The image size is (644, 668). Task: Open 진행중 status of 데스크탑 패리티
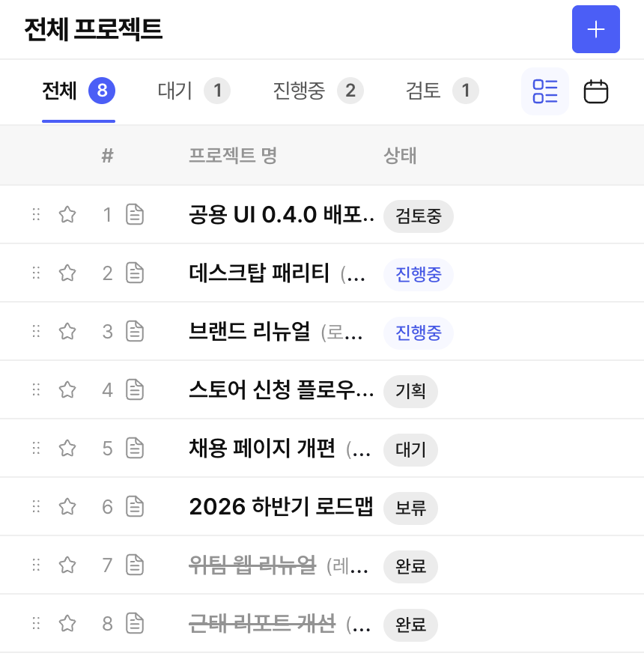[419, 274]
